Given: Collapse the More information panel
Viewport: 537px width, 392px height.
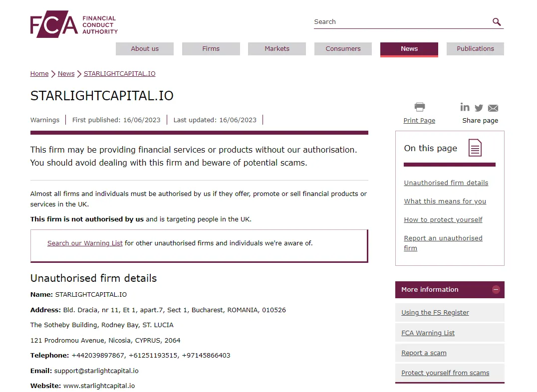Looking at the screenshot, I should click(x=496, y=290).
